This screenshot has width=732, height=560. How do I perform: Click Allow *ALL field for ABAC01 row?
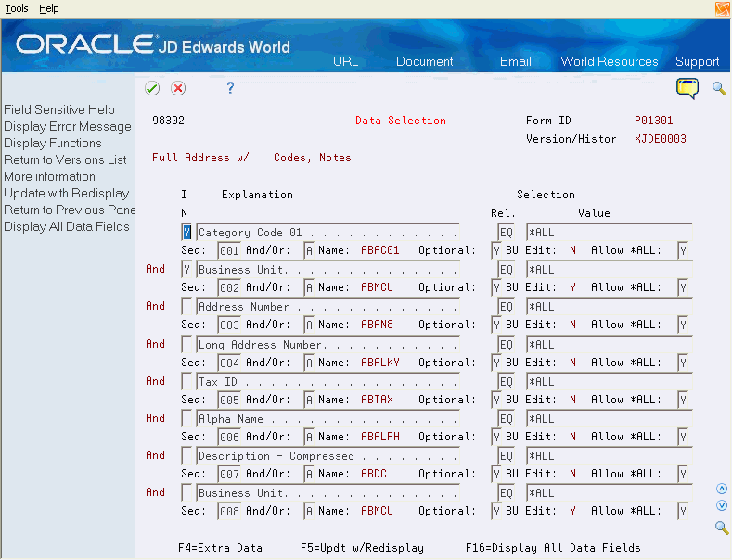coord(683,250)
